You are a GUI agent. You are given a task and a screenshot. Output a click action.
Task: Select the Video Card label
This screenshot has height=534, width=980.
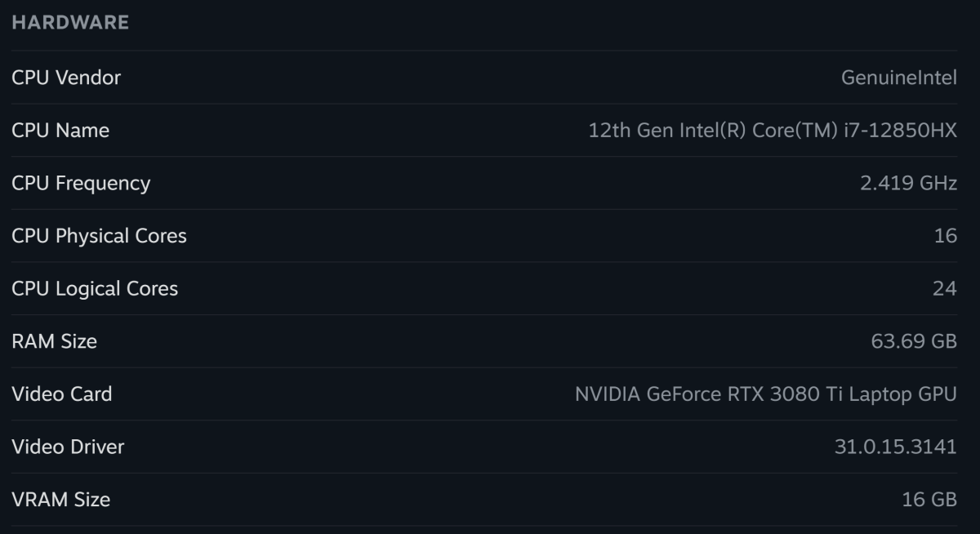coord(62,394)
